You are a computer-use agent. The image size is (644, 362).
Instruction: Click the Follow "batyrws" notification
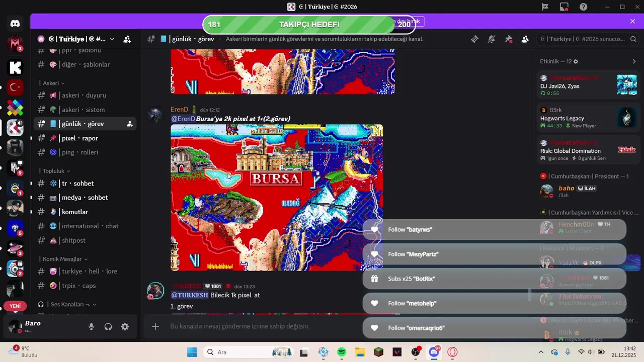(494, 229)
